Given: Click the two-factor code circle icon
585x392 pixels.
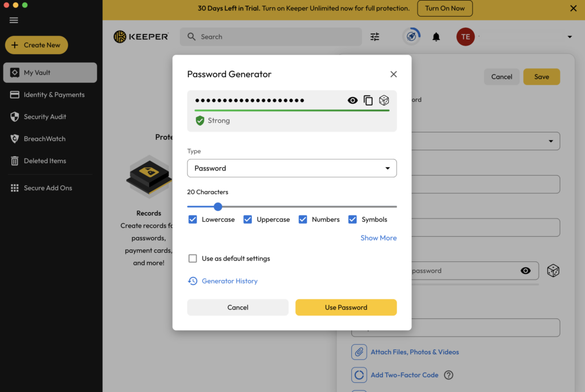Looking at the screenshot, I should click(359, 375).
